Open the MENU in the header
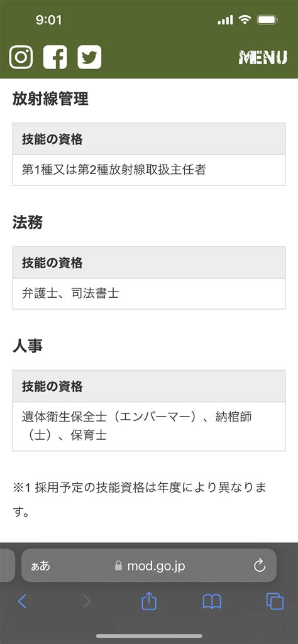The image size is (298, 644). (x=263, y=58)
